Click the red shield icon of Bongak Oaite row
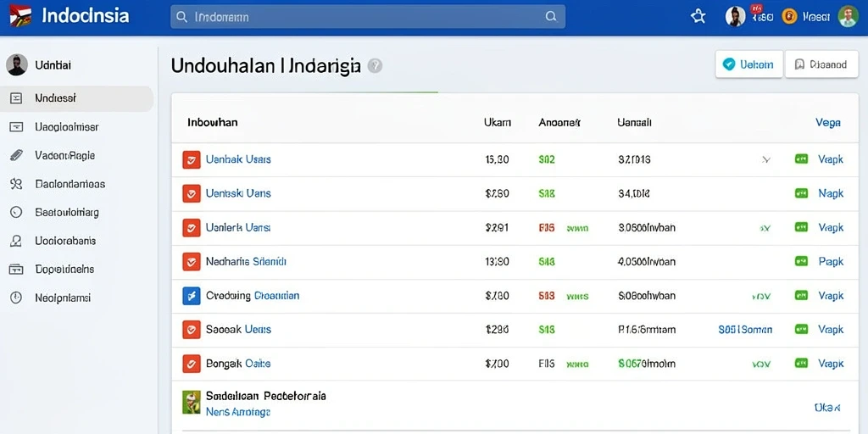The width and height of the screenshot is (868, 434). click(192, 364)
